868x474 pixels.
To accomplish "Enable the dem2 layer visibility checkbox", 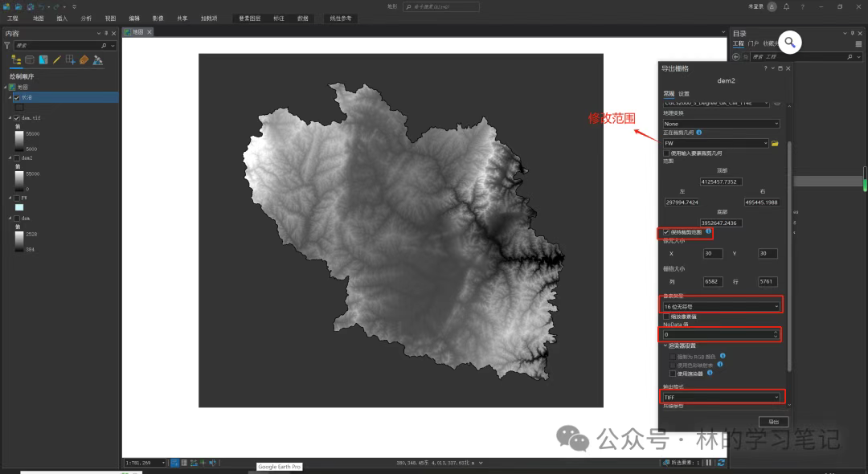I will pyautogui.click(x=17, y=158).
